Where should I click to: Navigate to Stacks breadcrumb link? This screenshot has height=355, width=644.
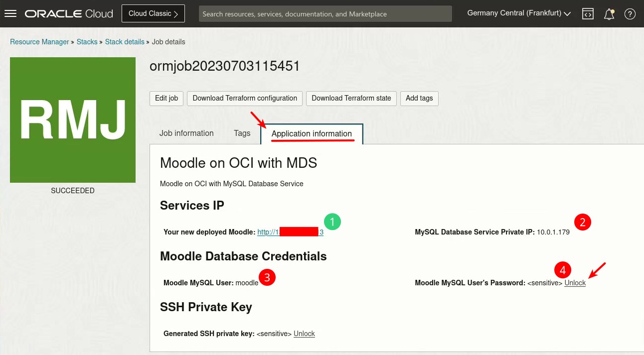[87, 42]
